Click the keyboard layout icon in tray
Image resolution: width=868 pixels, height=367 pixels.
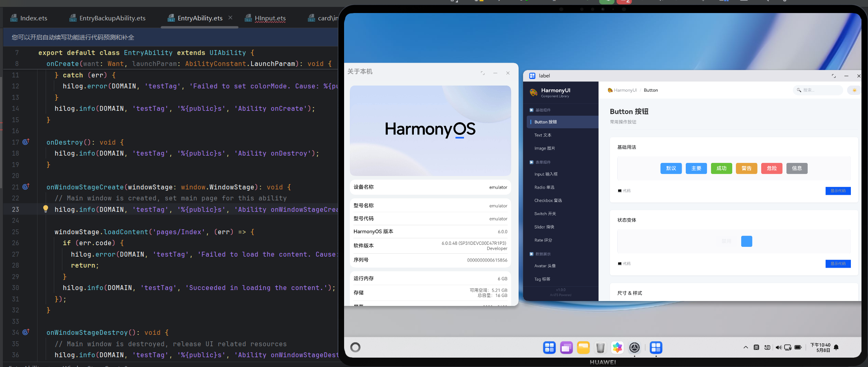767,347
